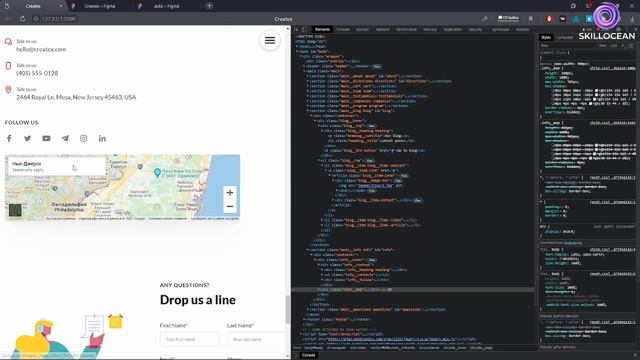Click the green park marker on the map
Viewport: 640px width, 360px height.
(x=157, y=173)
